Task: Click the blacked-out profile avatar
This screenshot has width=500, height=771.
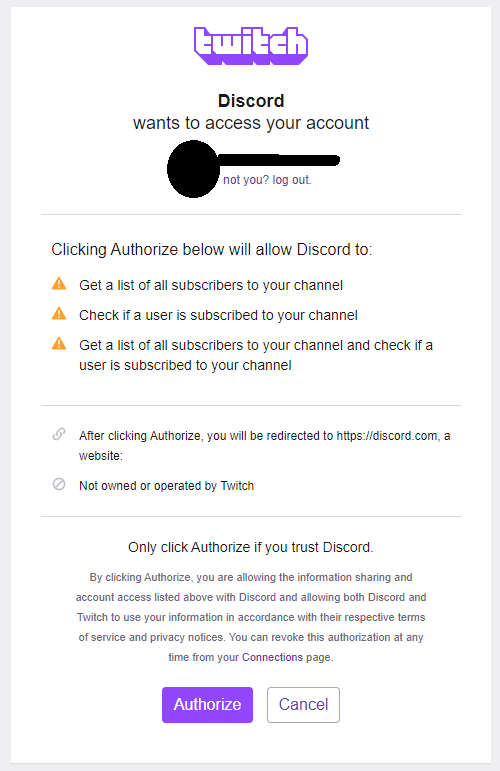Action: (193, 169)
